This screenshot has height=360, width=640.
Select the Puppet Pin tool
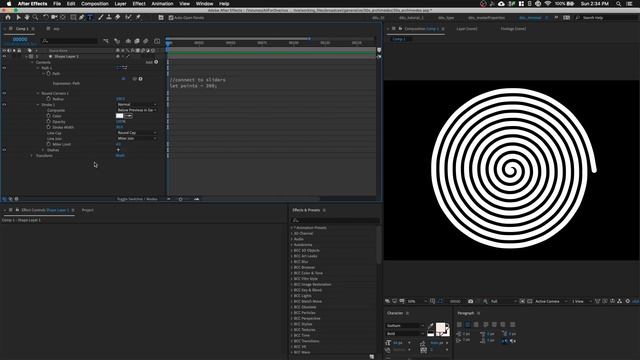[138, 18]
